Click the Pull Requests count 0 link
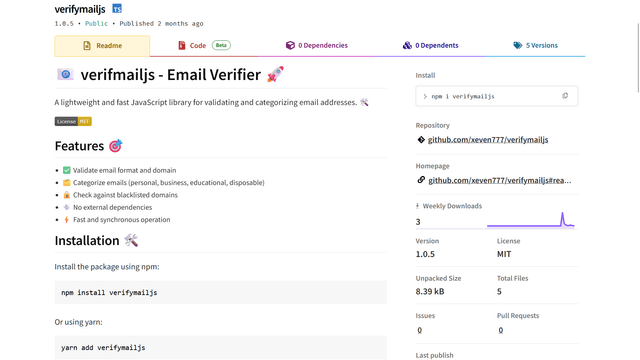640x360 pixels. point(500,330)
